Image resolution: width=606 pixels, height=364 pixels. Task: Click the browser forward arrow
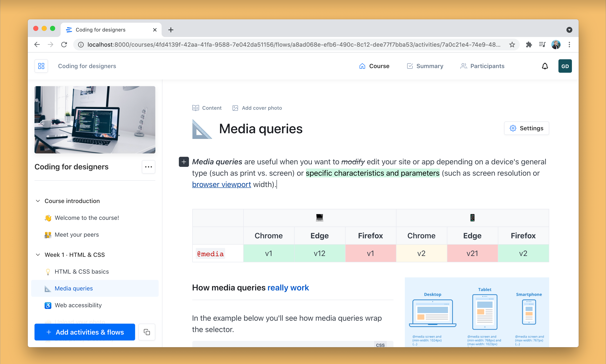50,44
